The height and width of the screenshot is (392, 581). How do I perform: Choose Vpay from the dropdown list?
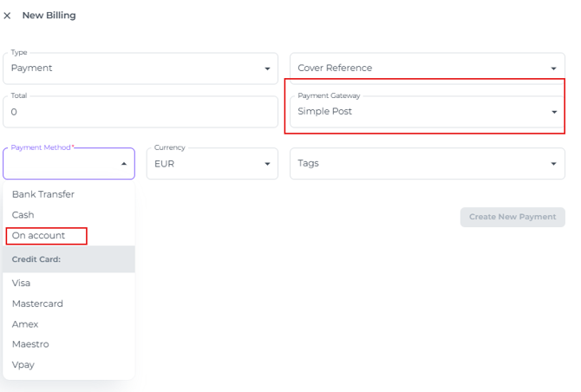[x=23, y=365]
